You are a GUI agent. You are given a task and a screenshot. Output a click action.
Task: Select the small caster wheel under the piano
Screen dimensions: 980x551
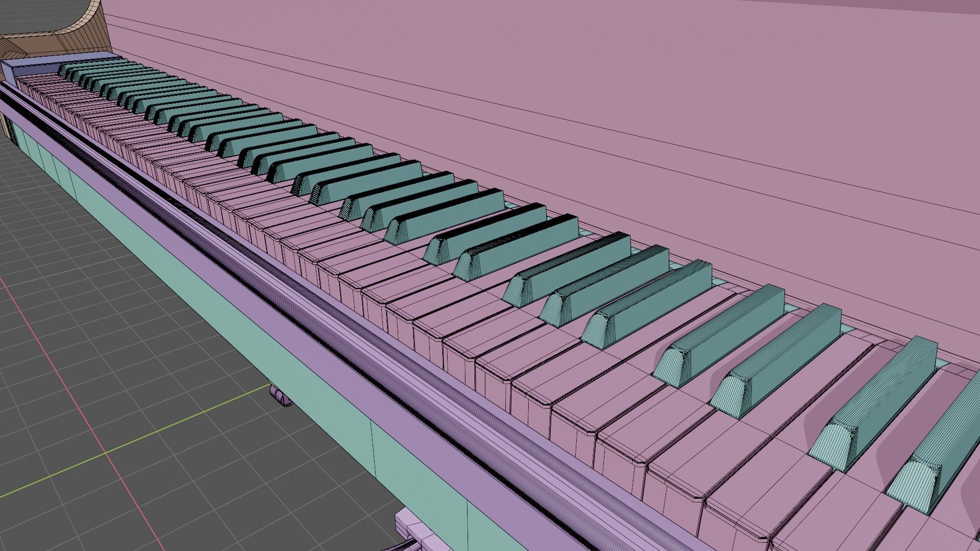point(280,396)
